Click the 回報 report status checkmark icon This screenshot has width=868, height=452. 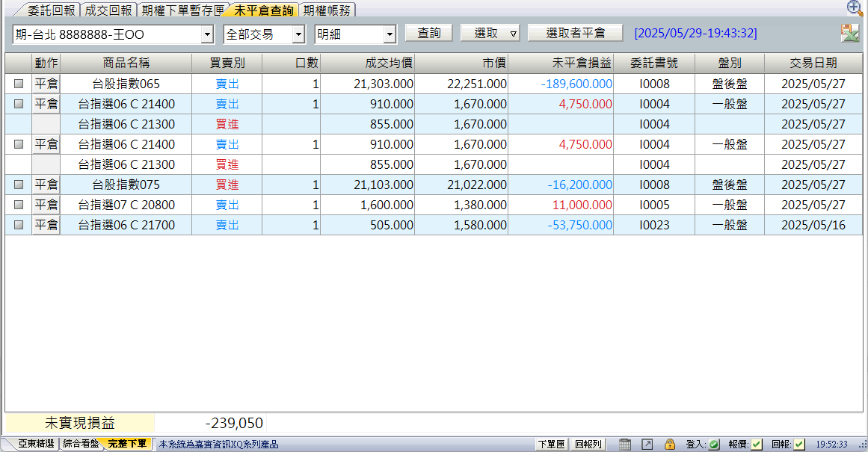(799, 445)
